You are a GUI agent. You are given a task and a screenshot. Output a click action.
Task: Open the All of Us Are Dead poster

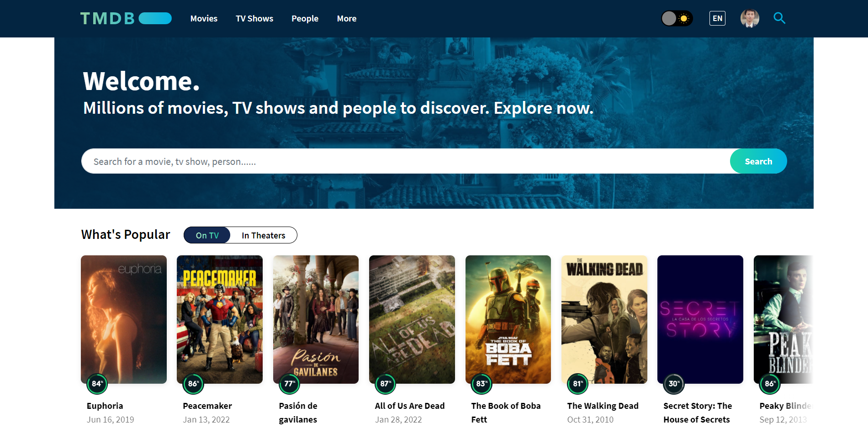pos(412,319)
